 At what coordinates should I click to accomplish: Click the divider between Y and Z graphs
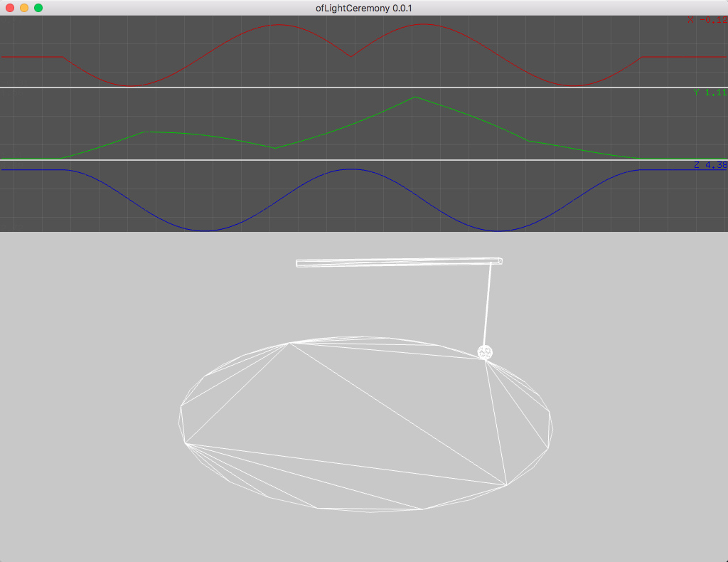[364, 160]
